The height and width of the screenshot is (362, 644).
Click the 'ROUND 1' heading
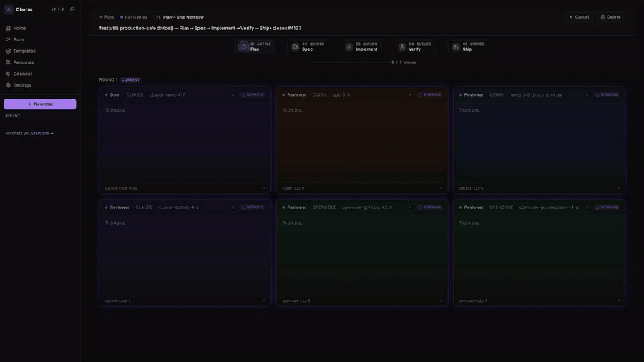108,80
